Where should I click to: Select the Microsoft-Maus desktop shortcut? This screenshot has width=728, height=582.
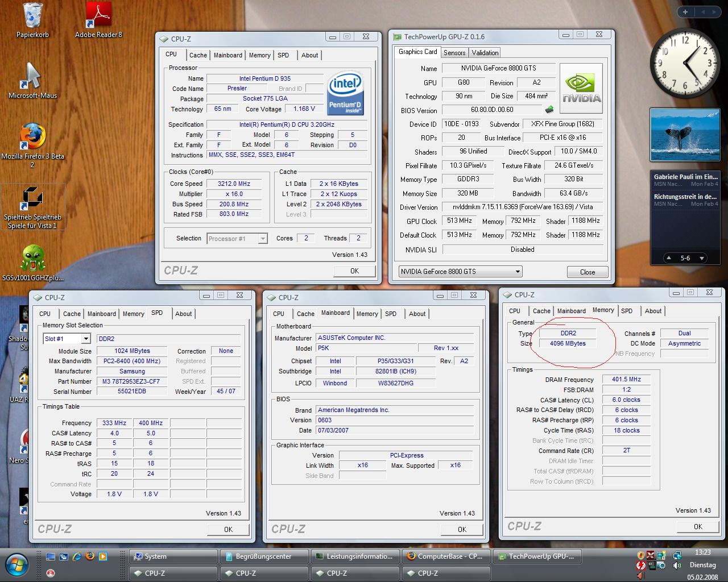tap(32, 81)
